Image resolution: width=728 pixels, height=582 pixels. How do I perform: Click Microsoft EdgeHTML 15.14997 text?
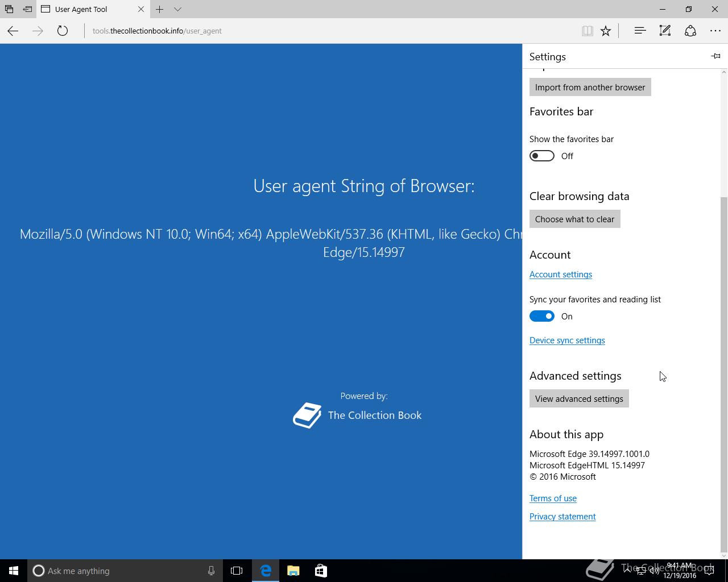(x=587, y=465)
